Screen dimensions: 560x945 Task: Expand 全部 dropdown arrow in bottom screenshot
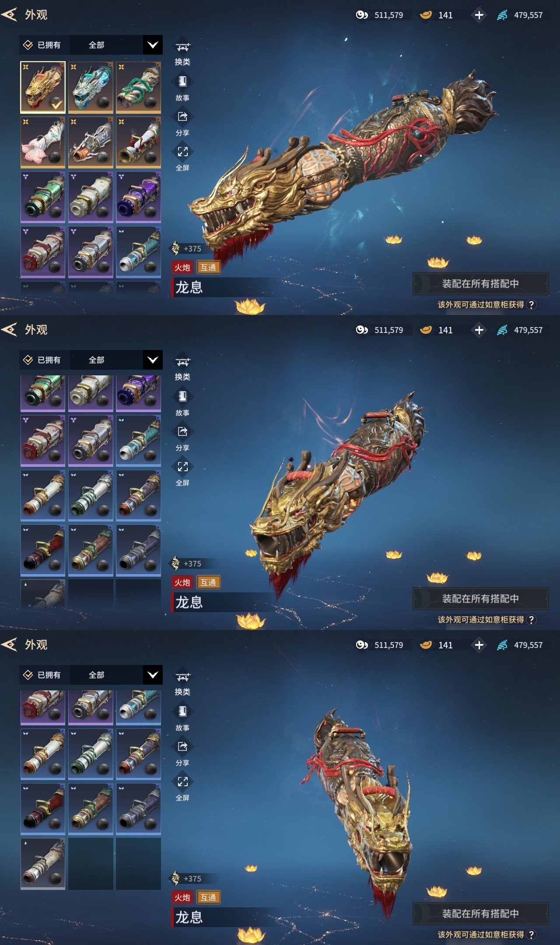point(153,675)
